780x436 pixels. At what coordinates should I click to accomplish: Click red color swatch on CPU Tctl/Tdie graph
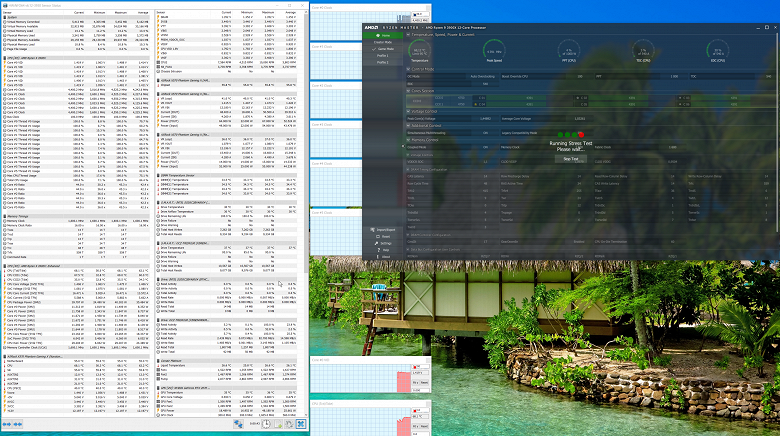point(417,411)
